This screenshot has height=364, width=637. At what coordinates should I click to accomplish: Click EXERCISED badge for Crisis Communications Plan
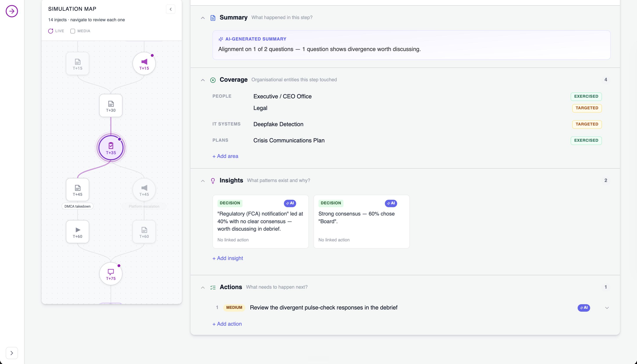[x=586, y=141]
